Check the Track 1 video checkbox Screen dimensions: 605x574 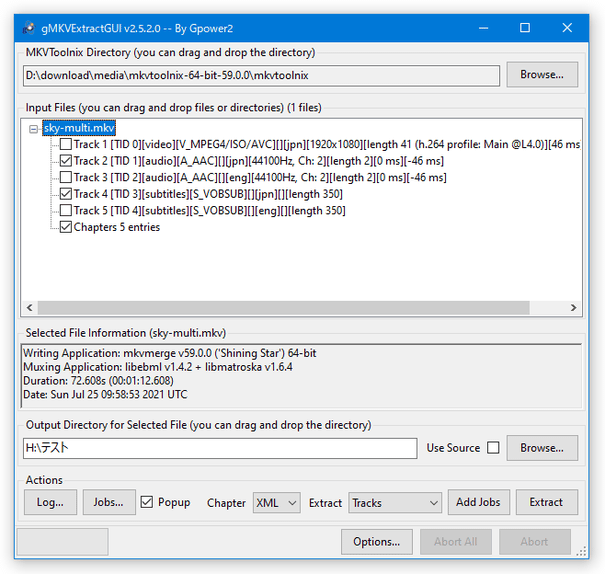pos(66,144)
